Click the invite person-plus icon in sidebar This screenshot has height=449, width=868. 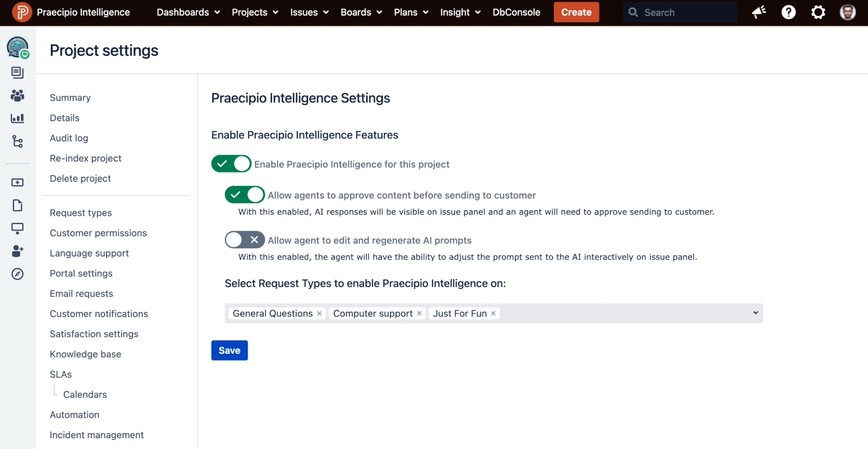[17, 251]
